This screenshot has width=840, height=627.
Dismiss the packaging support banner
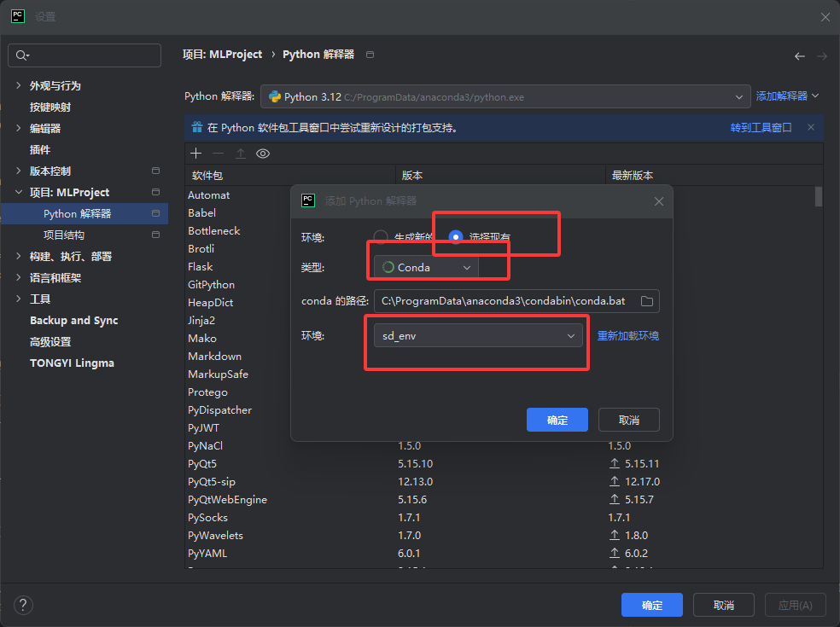click(x=811, y=127)
